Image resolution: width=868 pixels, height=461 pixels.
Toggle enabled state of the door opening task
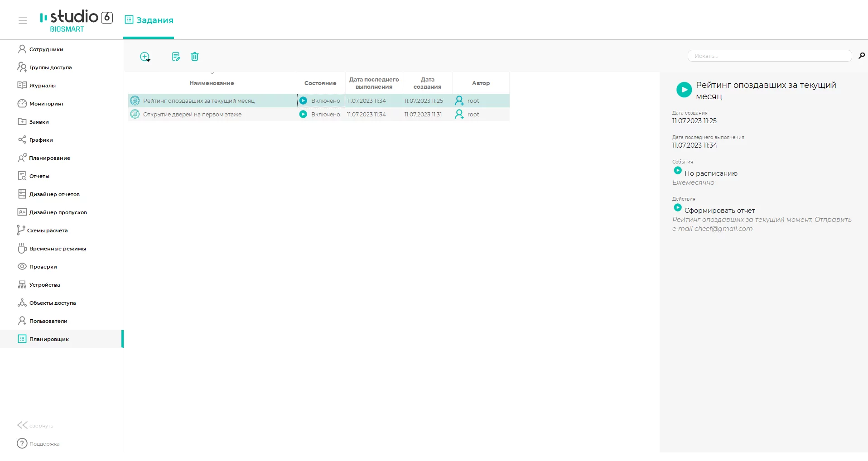pyautogui.click(x=303, y=115)
